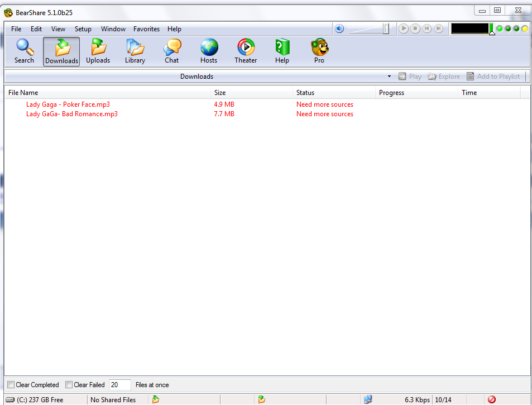Click the Explore button
This screenshot has width=532, height=405.
[444, 77]
